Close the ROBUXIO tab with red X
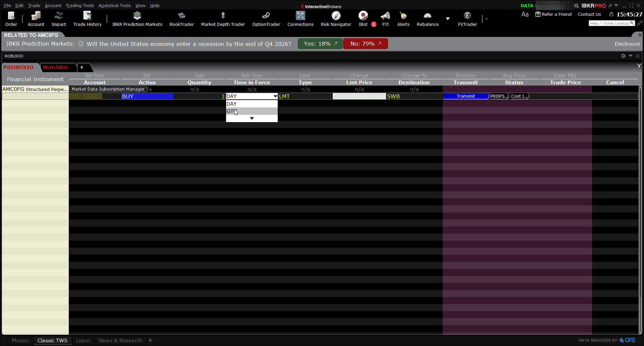644x346 pixels. coord(5,67)
